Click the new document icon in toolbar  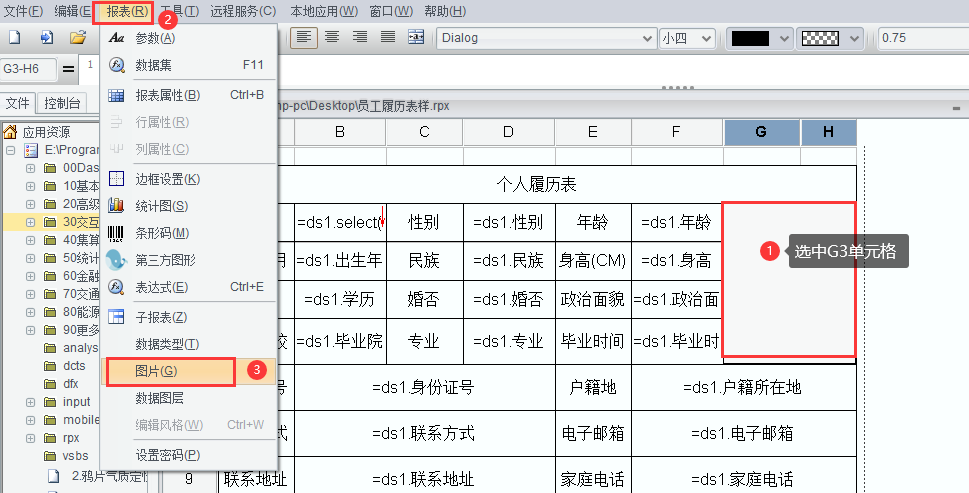(x=15, y=38)
